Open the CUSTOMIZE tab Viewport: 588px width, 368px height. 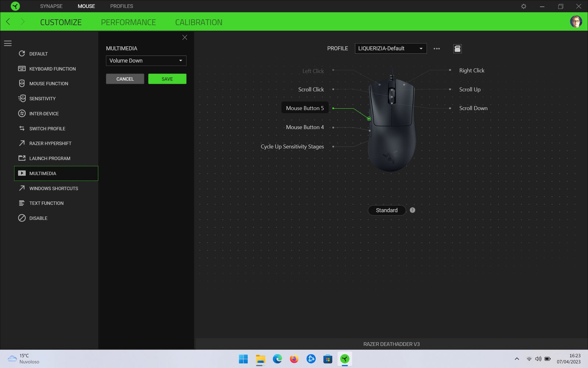tap(61, 22)
